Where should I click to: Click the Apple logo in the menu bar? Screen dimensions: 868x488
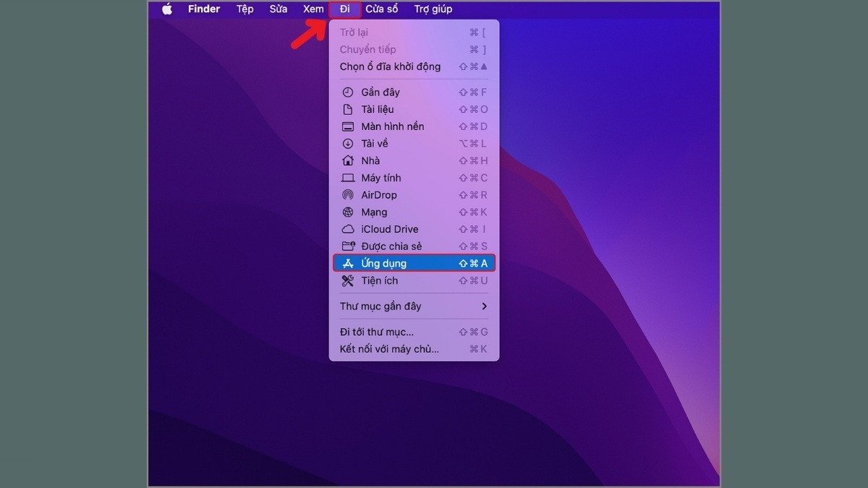(167, 9)
